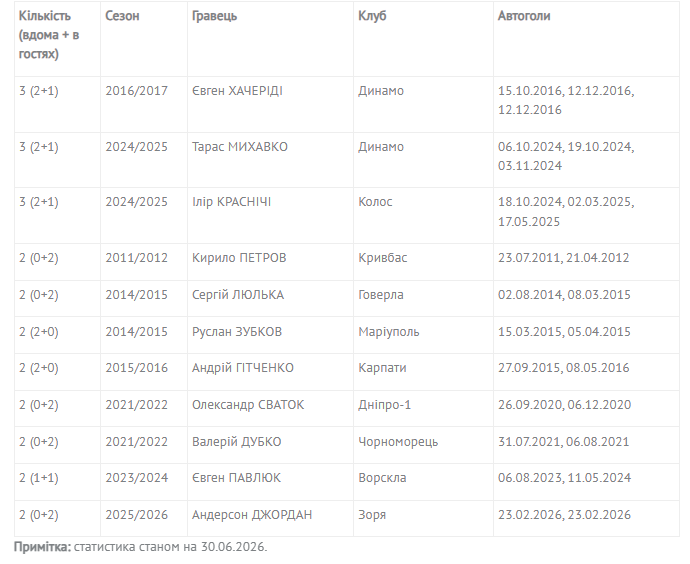Select player name Тарас МИХАВКО
690x564 pixels.
click(240, 146)
